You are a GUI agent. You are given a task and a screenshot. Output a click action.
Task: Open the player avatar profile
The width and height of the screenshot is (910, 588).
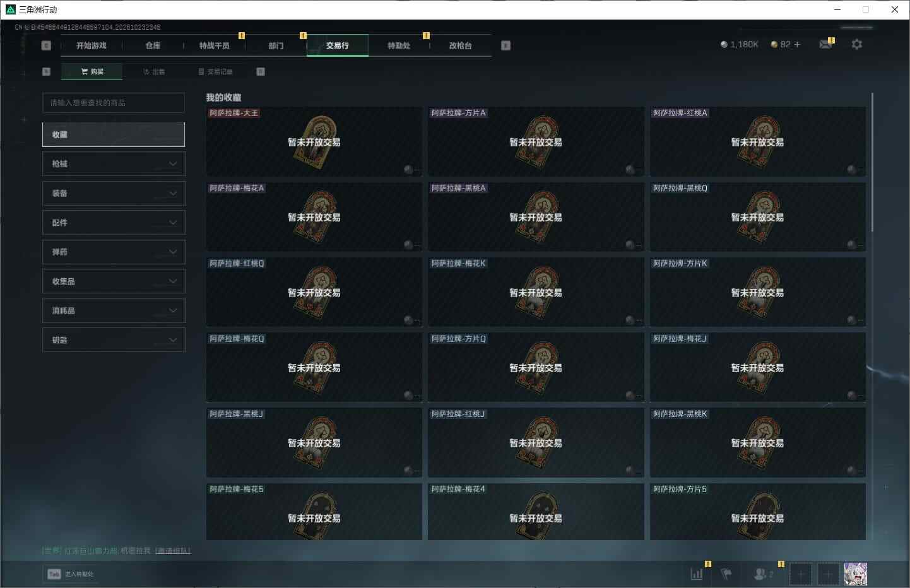tap(856, 574)
